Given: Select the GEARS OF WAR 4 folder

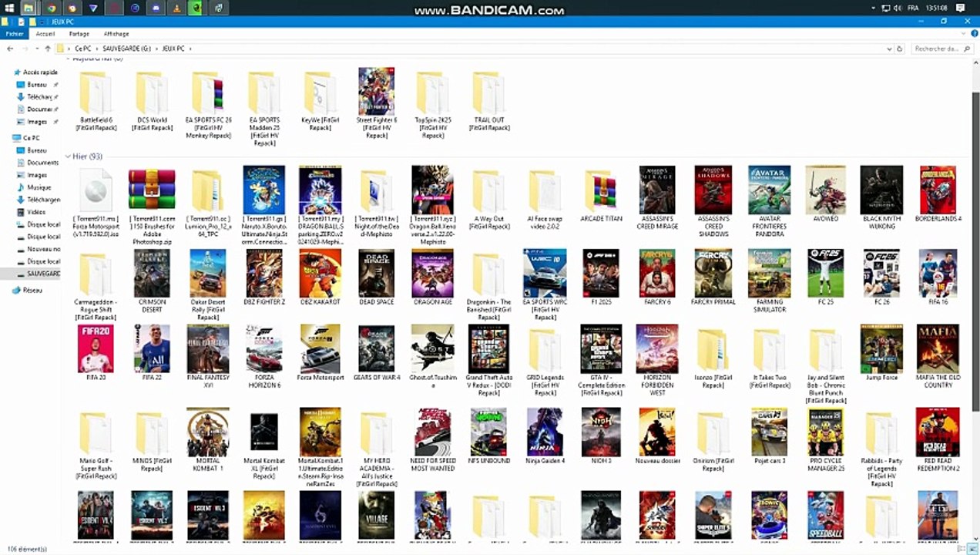Looking at the screenshot, I should point(376,352).
